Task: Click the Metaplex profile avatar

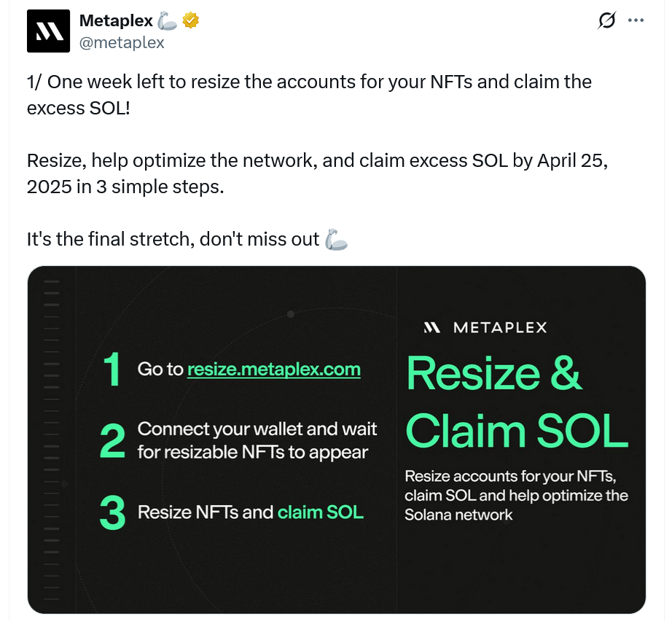Action: [x=48, y=31]
